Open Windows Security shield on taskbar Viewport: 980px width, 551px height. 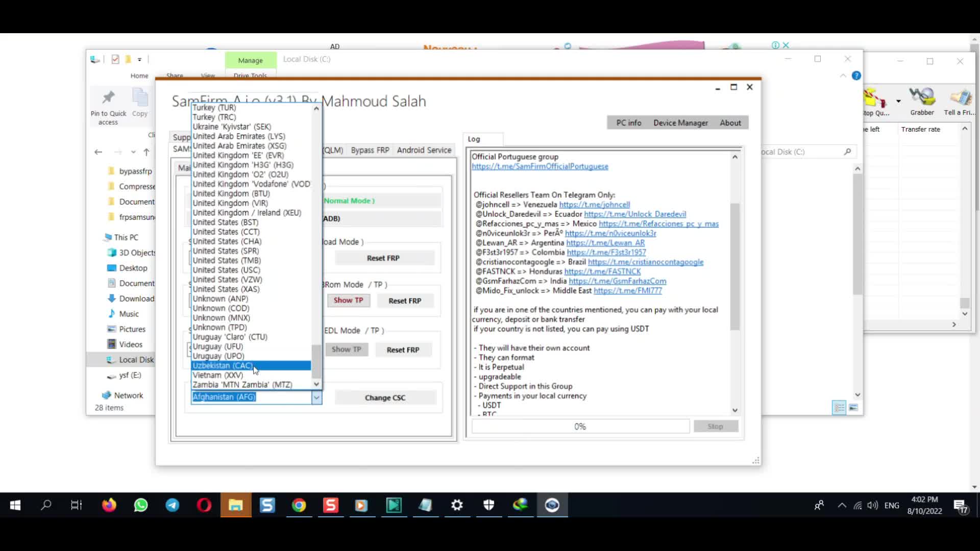click(489, 505)
